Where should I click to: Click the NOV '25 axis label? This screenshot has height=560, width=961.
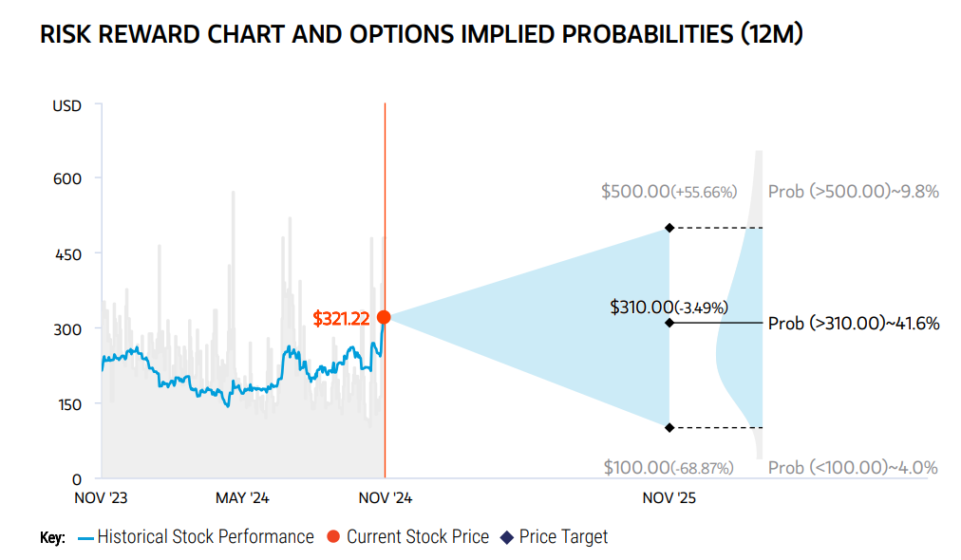coord(669,498)
